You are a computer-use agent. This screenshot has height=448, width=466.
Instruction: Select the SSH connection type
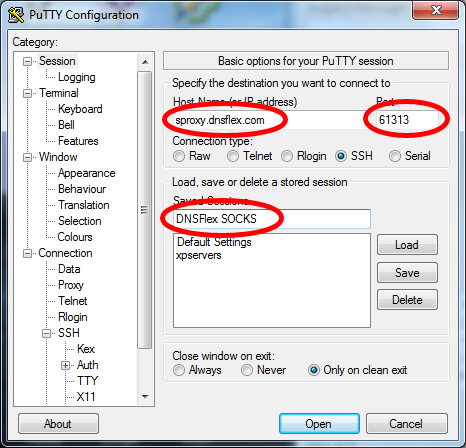point(341,156)
